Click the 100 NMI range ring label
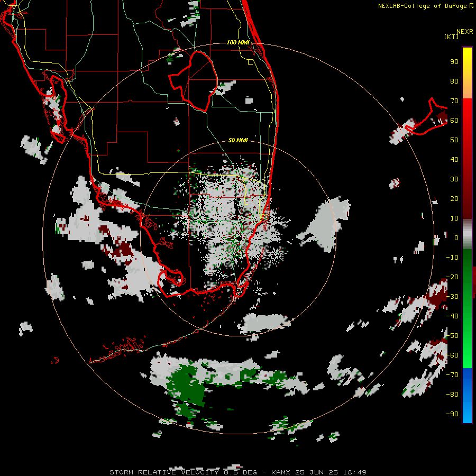Viewport: 476px width, 476px height. (238, 42)
